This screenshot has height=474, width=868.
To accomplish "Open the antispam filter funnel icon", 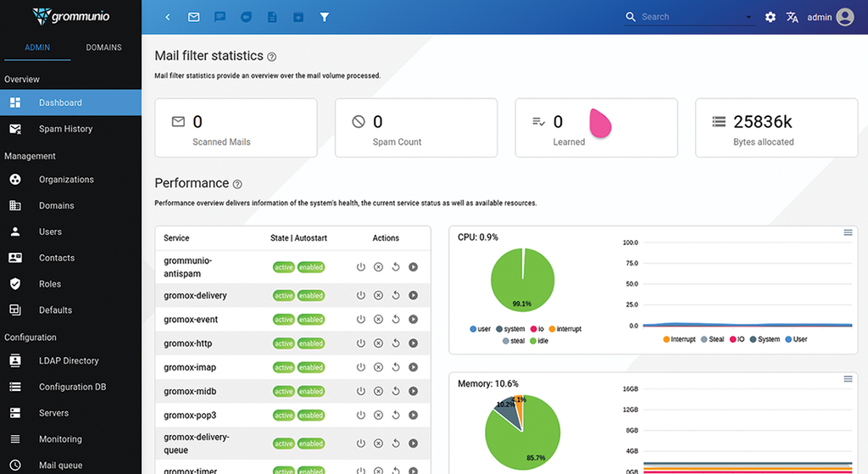I will coord(325,17).
